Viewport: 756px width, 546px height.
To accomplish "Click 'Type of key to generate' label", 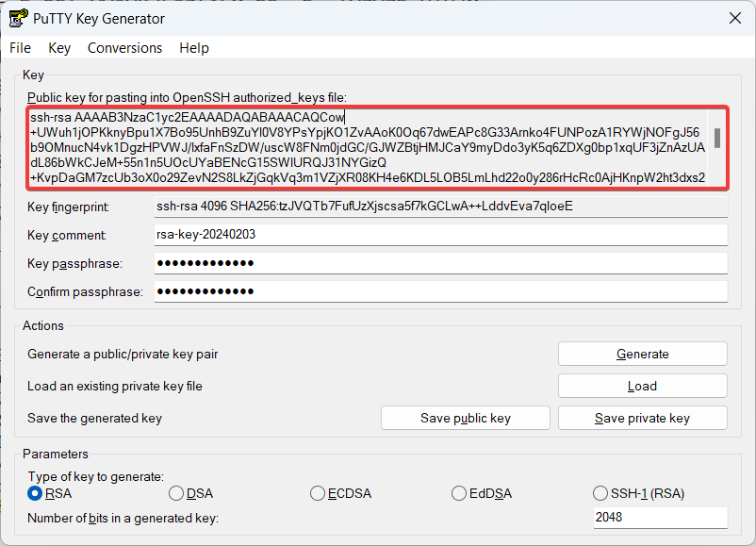I will point(96,476).
